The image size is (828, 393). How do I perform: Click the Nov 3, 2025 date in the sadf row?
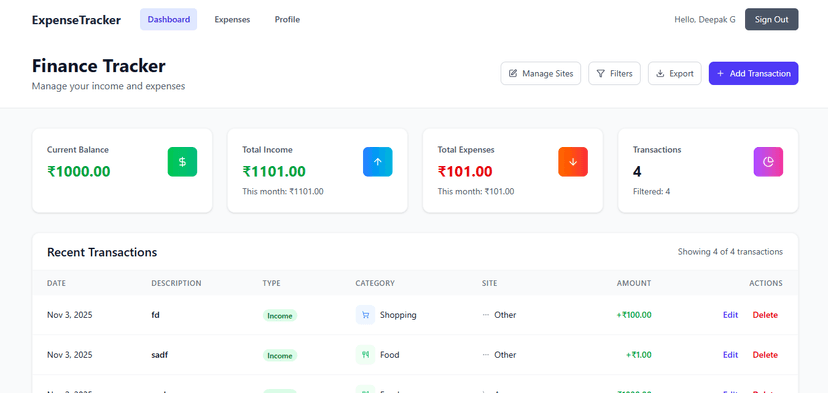tap(70, 355)
